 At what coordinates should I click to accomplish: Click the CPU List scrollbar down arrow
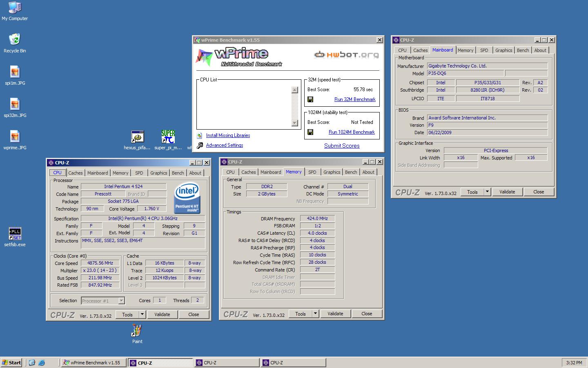point(295,123)
